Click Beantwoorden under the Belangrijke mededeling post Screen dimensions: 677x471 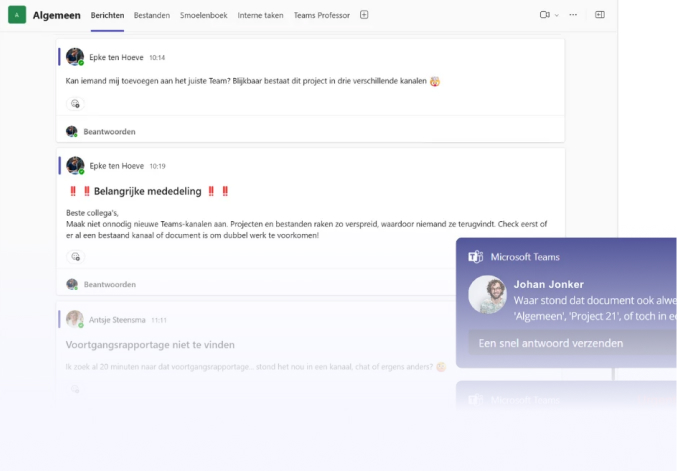[109, 284]
